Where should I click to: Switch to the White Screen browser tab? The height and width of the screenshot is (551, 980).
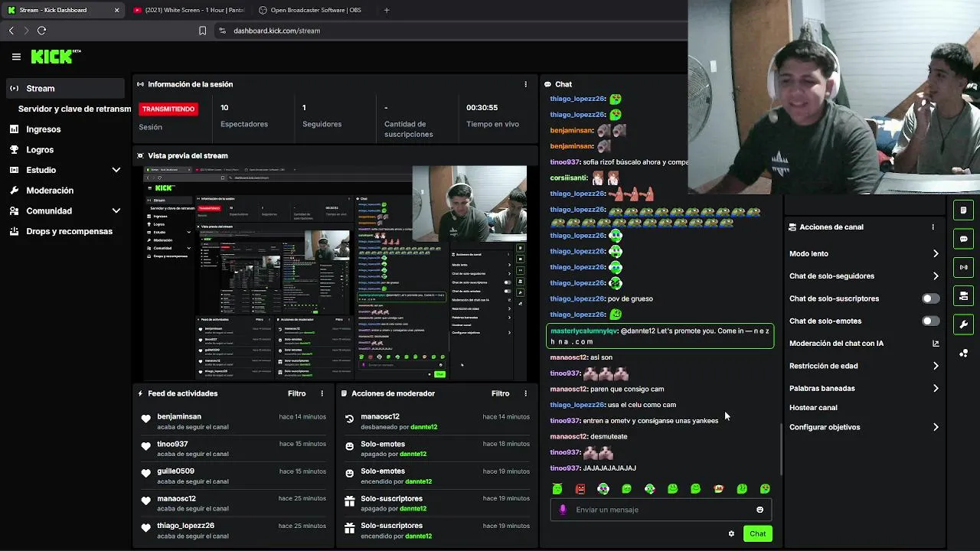(x=188, y=10)
